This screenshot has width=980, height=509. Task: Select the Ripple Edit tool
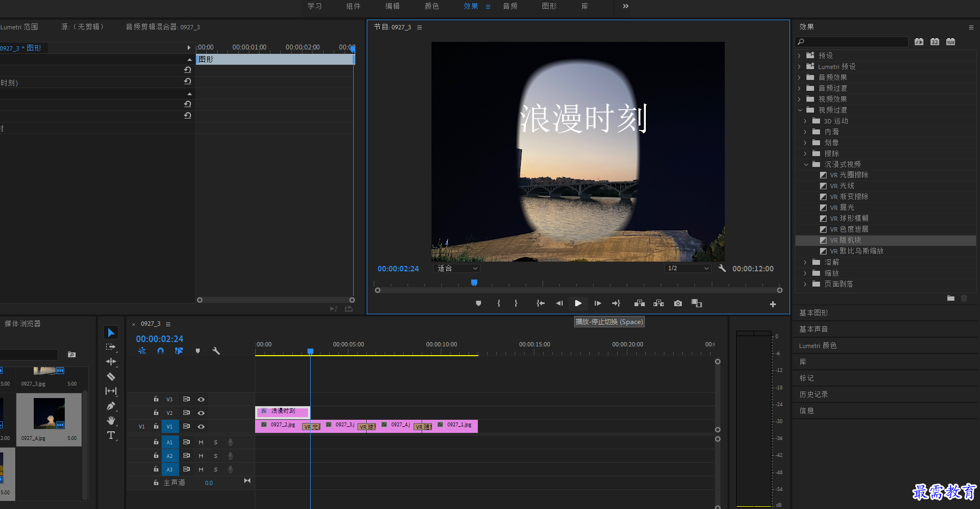[x=111, y=362]
